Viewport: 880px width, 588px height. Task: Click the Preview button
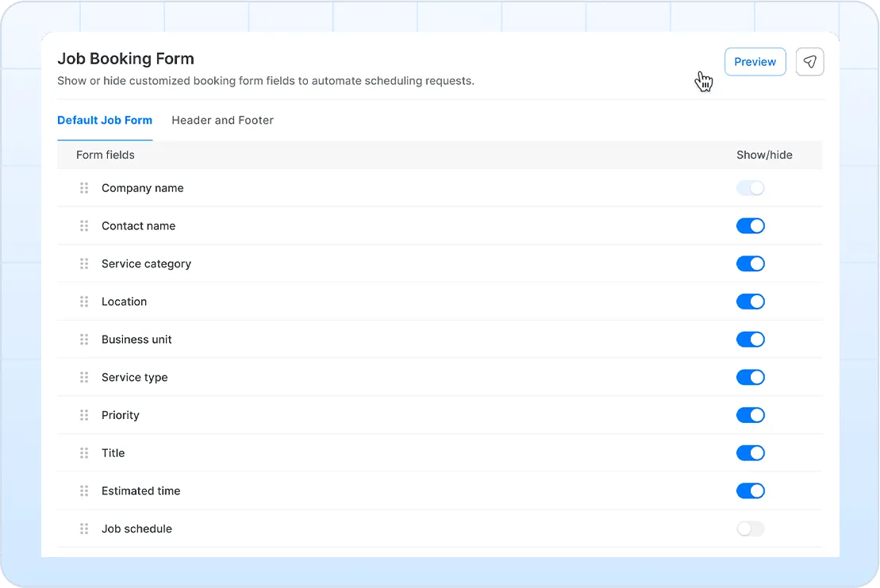click(755, 62)
